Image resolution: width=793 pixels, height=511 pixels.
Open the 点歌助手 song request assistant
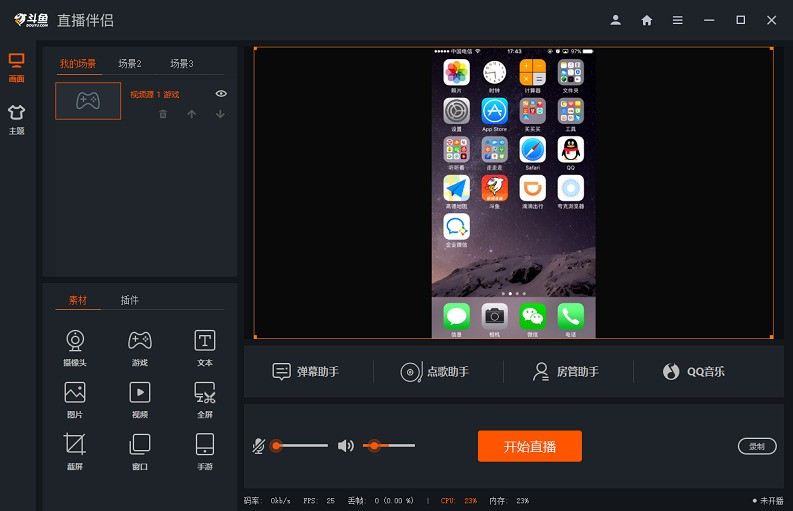(435, 372)
